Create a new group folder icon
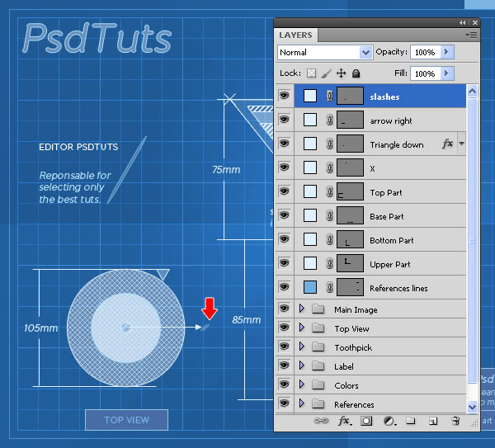Image resolution: width=495 pixels, height=448 pixels. (410, 421)
